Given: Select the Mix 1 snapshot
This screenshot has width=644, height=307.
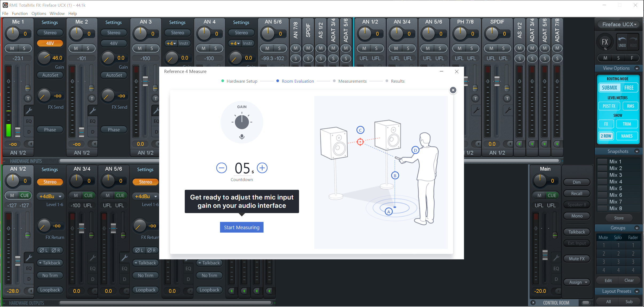Looking at the screenshot, I should click(615, 162).
